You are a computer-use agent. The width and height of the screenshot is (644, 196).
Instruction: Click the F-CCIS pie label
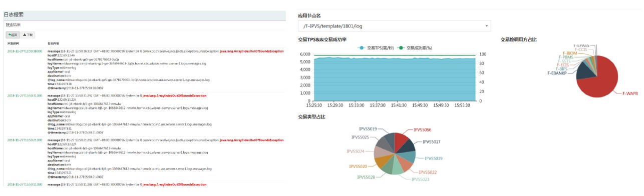pos(580,49)
